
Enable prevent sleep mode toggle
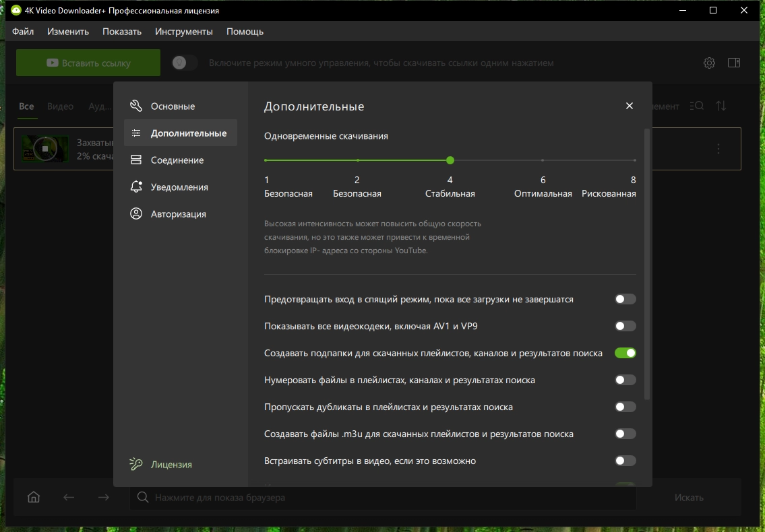pyautogui.click(x=625, y=299)
